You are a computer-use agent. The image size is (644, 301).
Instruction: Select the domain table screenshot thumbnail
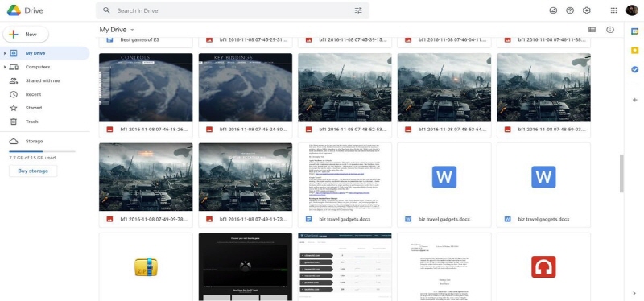click(345, 267)
